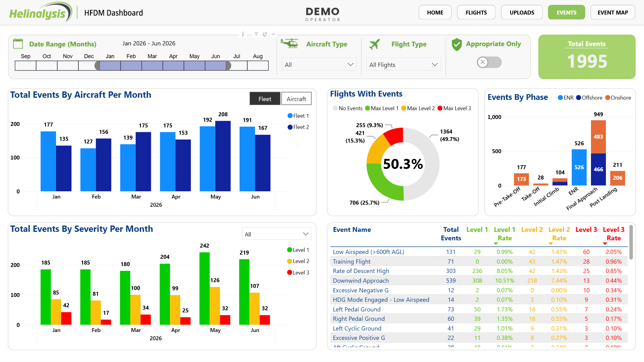Click the Level 3 Rate sort arrow
Viewport: 644px width, 362px height.
tap(605, 244)
